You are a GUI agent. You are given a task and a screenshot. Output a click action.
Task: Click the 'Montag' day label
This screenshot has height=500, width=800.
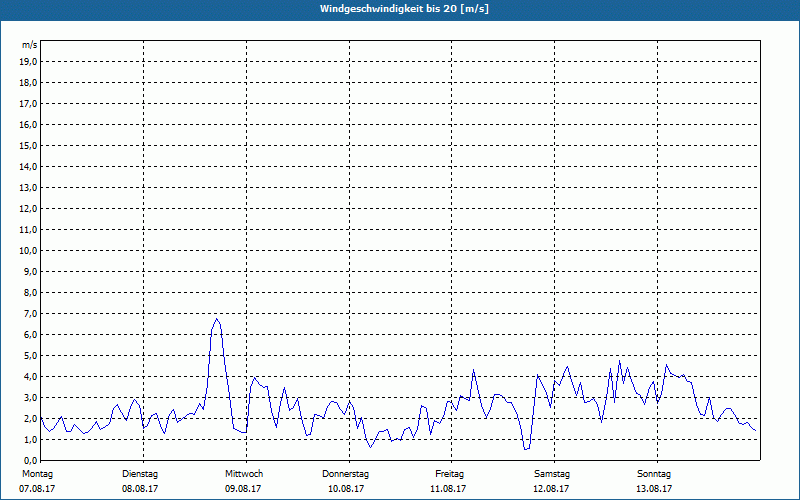pyautogui.click(x=37, y=474)
